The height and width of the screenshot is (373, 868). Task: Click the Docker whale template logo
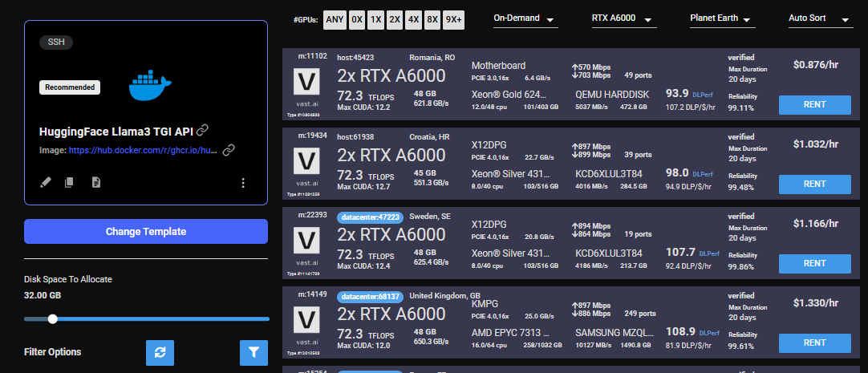coord(150,87)
